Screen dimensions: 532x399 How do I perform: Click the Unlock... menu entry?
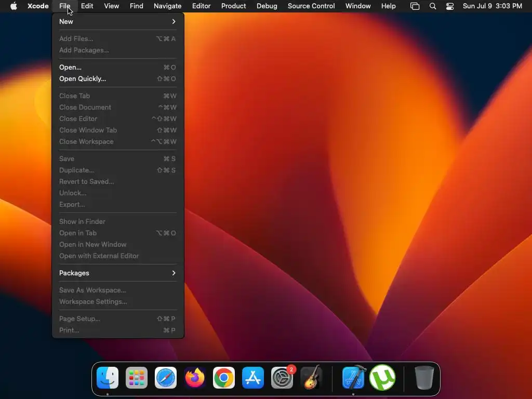(x=118, y=193)
